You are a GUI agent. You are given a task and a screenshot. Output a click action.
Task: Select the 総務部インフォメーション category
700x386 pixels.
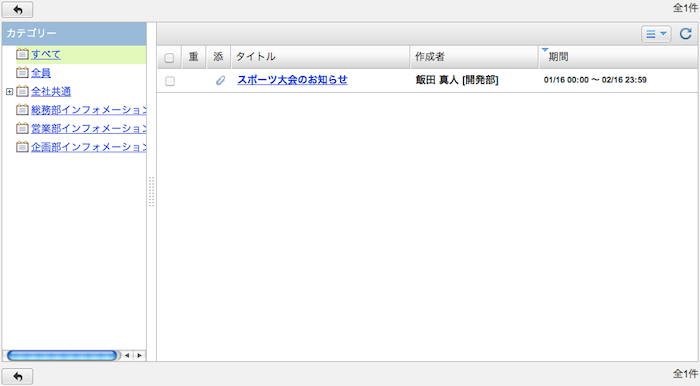coord(88,110)
